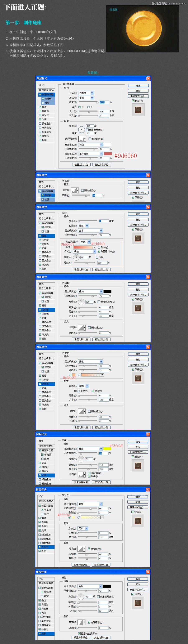Click the 光泽等高线 contour thumbnail in 斜面和浮雕 panel
The image size is (188, 644).
(x=81, y=139)
